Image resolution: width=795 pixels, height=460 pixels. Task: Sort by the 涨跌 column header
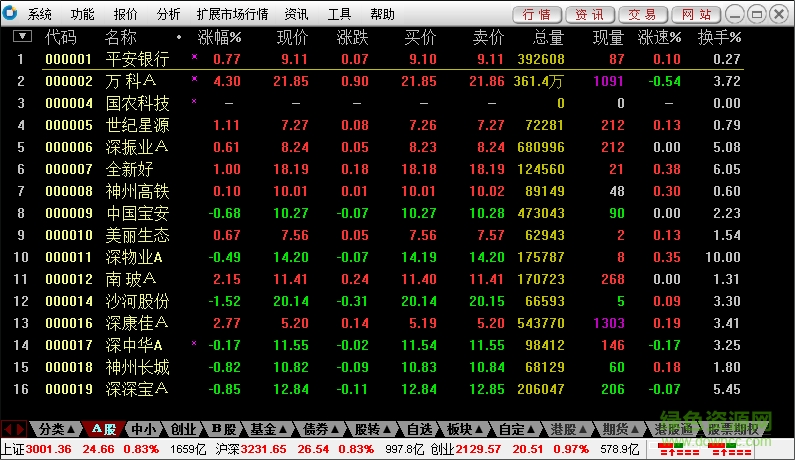point(352,37)
